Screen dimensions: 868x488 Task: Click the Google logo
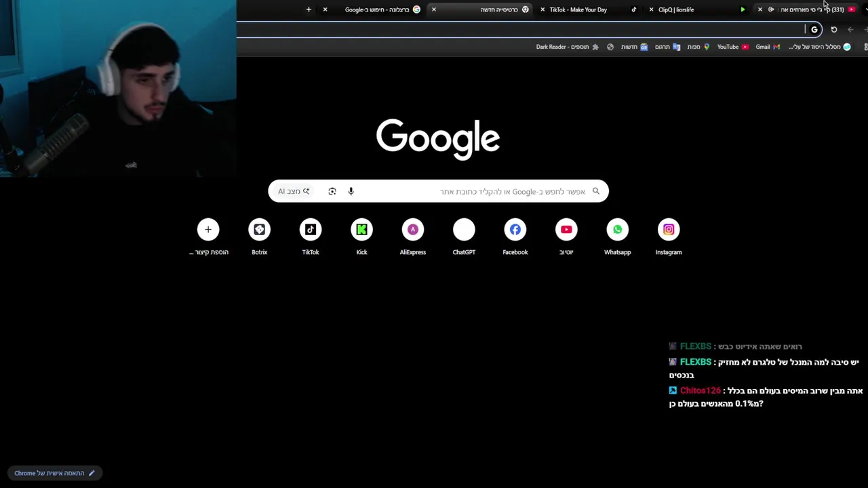pos(438,139)
